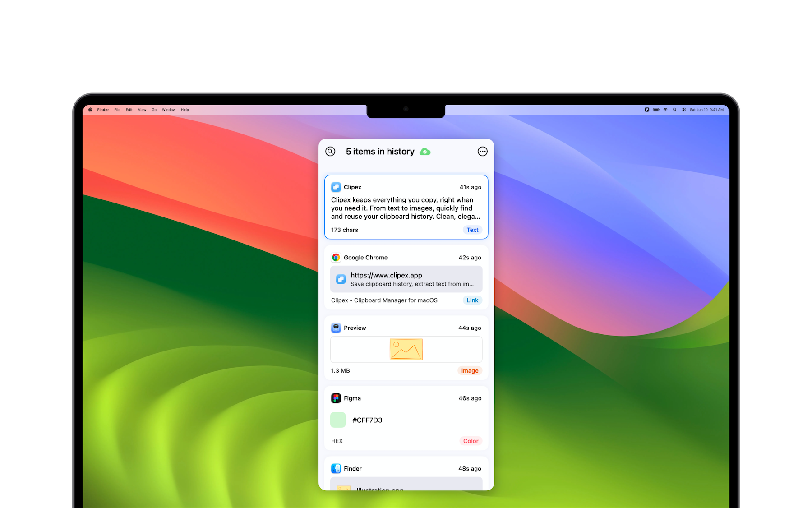Click the 'Google Chrome' source app name
Screen dimensions: 812x508
coord(365,258)
